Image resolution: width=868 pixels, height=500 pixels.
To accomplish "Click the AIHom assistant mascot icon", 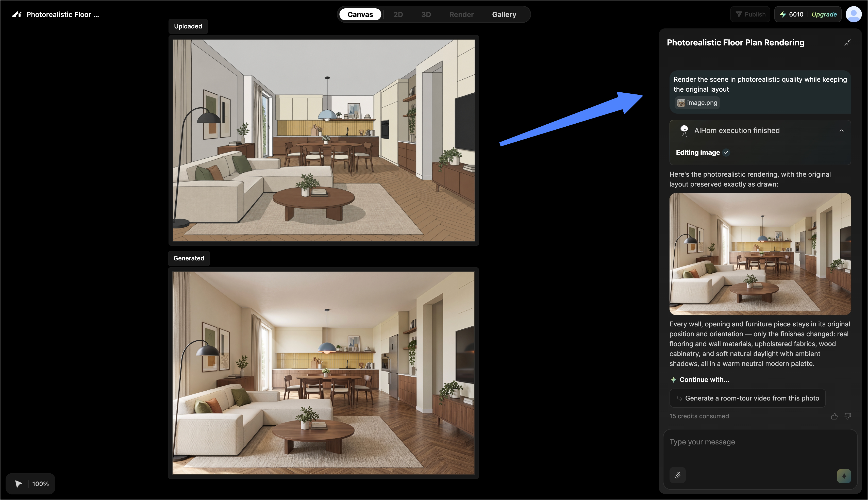I will pos(684,130).
